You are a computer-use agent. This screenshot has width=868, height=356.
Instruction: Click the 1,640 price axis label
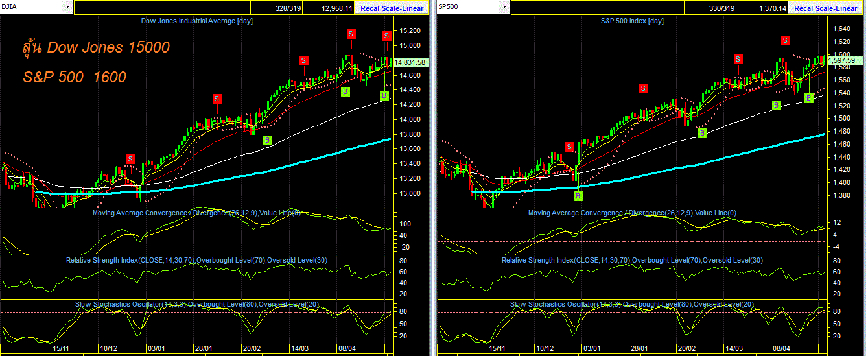click(x=841, y=29)
